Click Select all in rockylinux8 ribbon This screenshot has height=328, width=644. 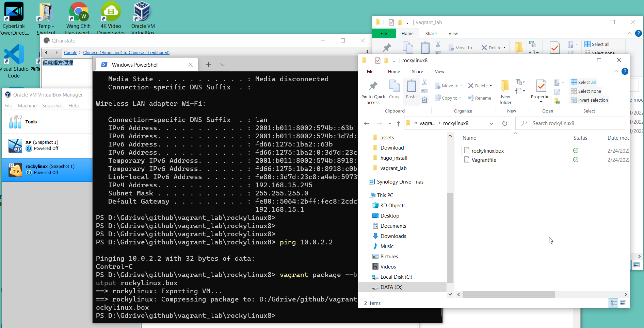pos(583,82)
